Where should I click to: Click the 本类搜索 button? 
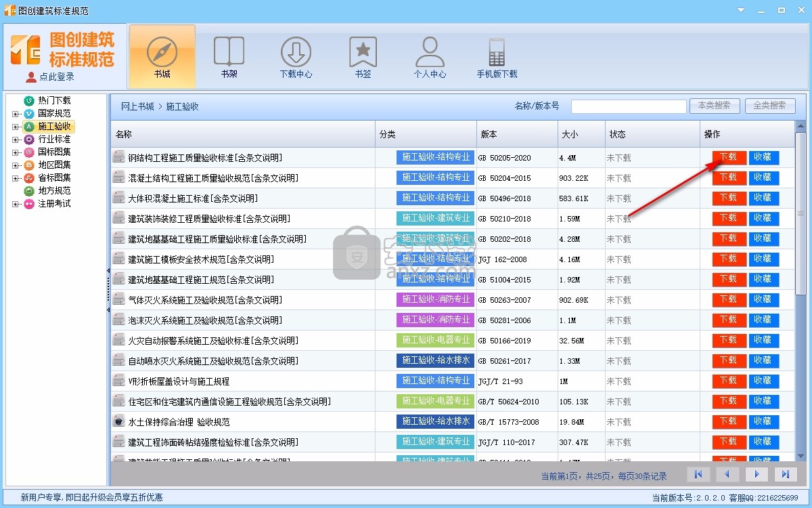(714, 106)
